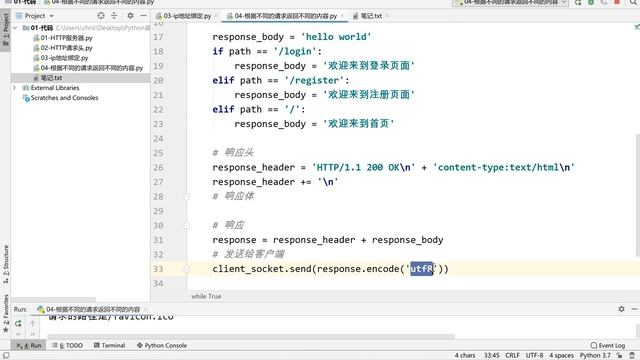
Task: Collapse the 01-代码 root folder
Action: [x=15, y=28]
